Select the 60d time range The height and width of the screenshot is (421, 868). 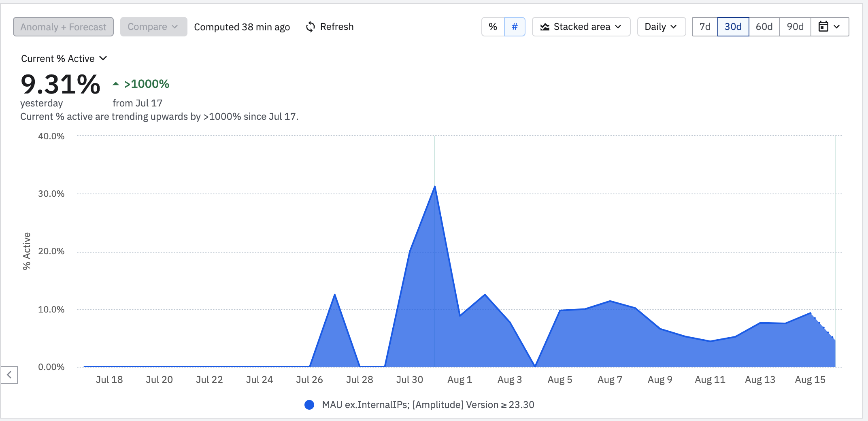click(764, 27)
